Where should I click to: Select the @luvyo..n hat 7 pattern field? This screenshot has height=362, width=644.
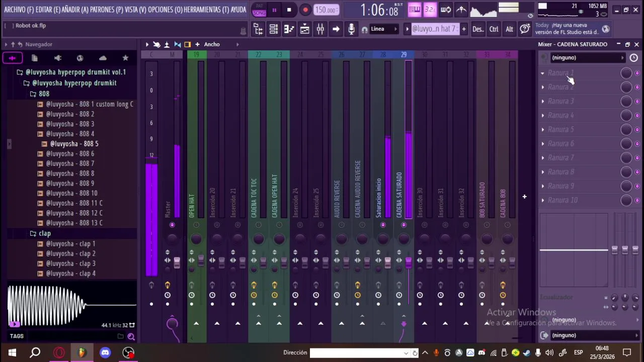[x=435, y=29]
